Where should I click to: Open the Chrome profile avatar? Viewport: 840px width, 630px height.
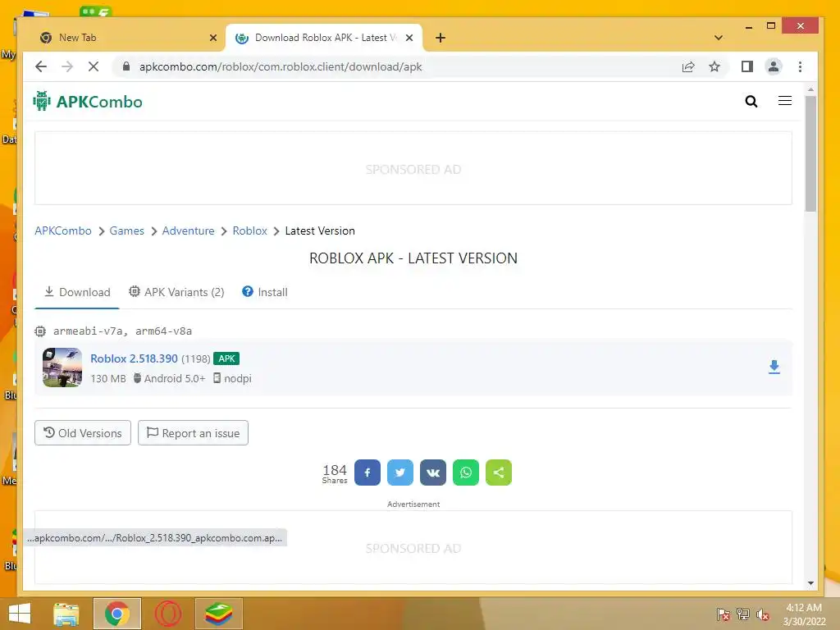[x=773, y=66]
